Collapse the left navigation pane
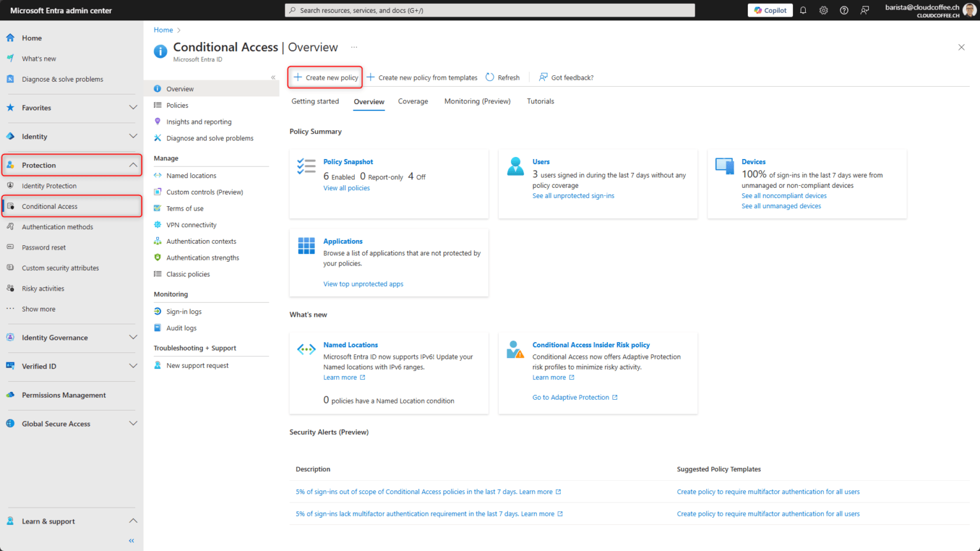 [131, 540]
